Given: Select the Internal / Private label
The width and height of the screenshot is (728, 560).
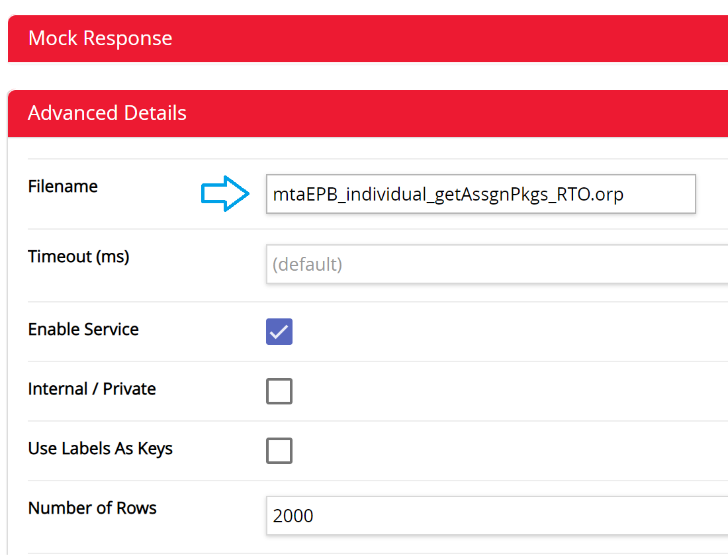Looking at the screenshot, I should point(92,389).
